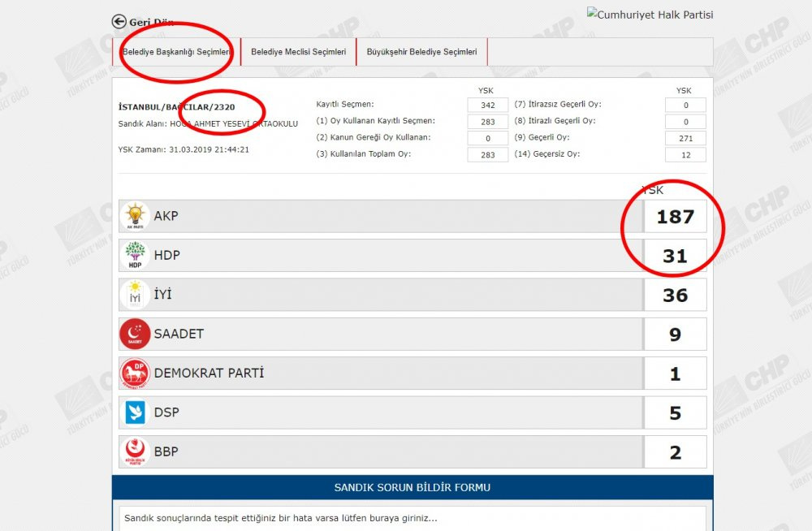Click the İSTANBUL/BAĞCILAR/2320 heading

coord(176,107)
